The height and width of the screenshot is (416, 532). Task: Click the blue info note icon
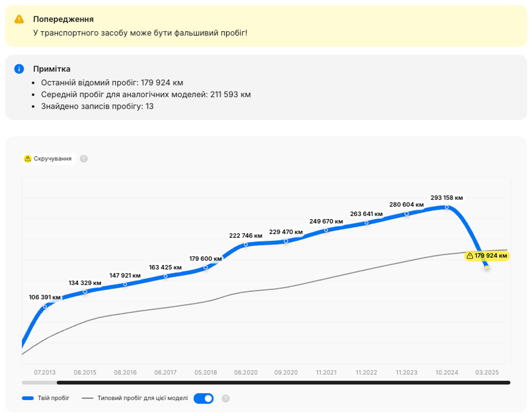point(19,69)
